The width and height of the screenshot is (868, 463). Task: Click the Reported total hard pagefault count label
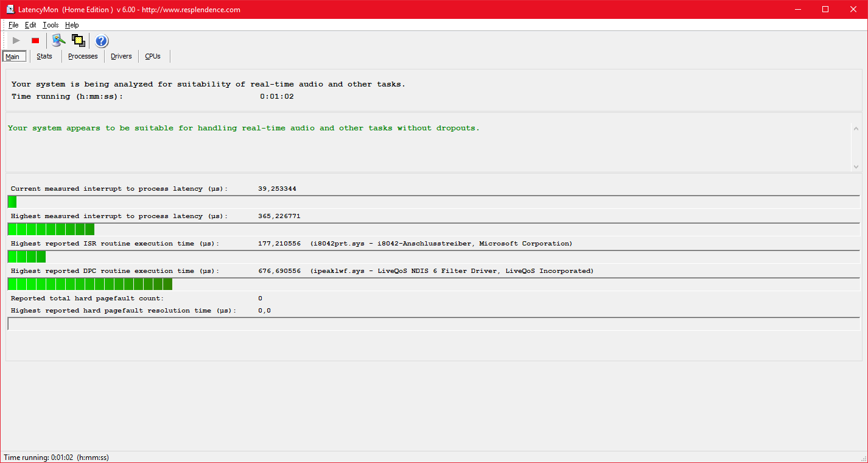[88, 299]
